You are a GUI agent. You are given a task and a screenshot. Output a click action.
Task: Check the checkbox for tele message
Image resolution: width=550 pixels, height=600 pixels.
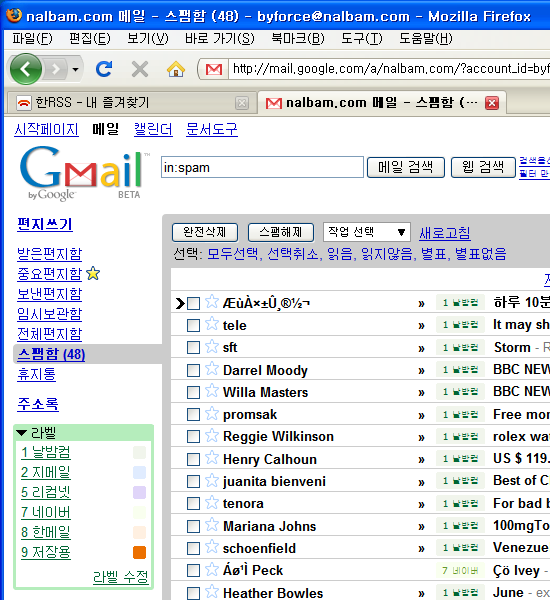pos(193,326)
